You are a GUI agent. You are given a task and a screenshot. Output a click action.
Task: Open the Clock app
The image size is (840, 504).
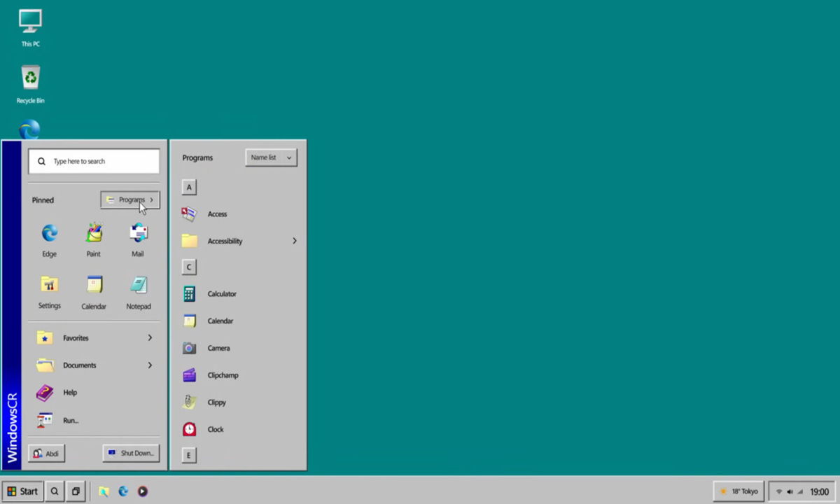click(x=215, y=429)
